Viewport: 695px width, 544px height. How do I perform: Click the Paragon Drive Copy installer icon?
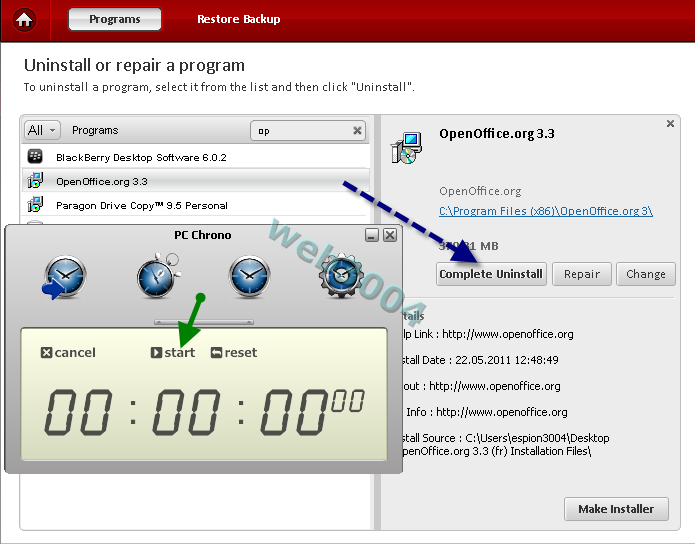[x=35, y=204]
